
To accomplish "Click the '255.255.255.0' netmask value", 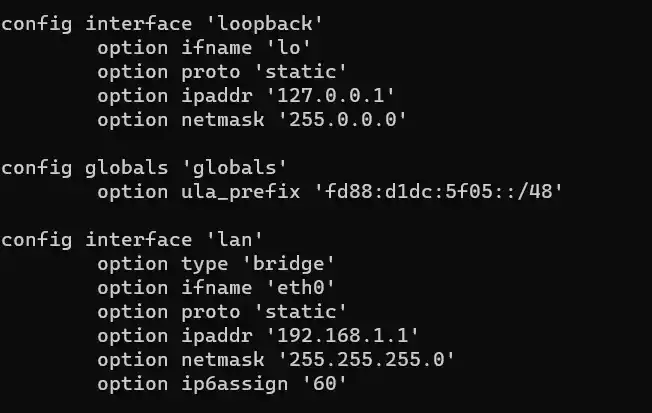I will tap(358, 360).
